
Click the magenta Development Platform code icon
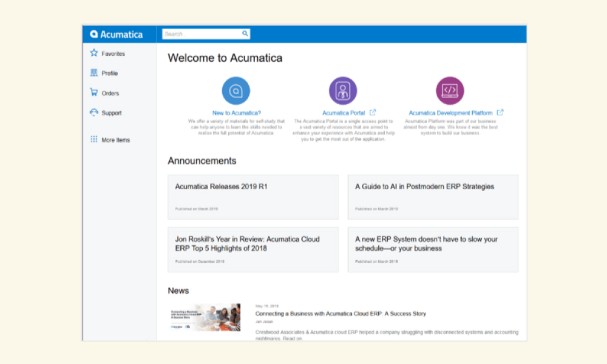pos(450,90)
